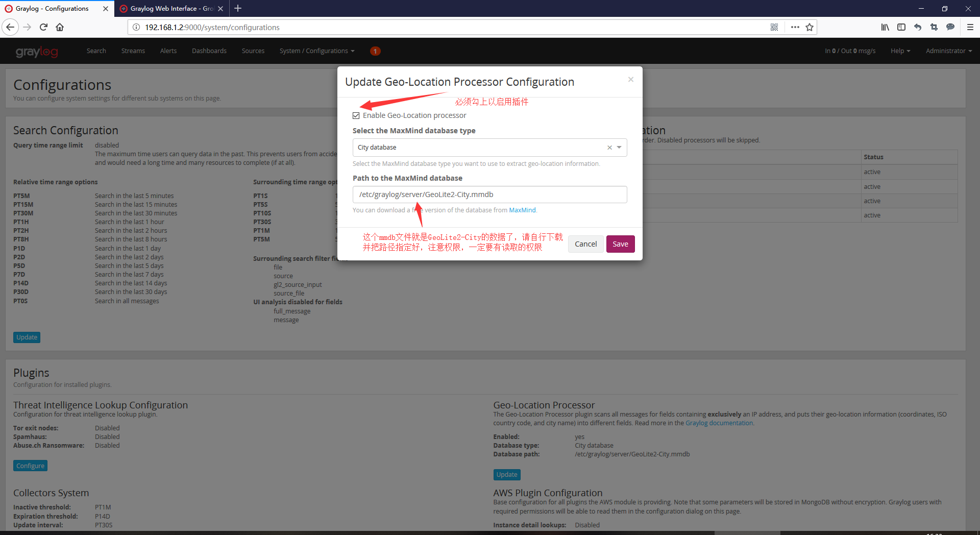
Task: Open the page actions three-dot menu
Action: pos(795,27)
